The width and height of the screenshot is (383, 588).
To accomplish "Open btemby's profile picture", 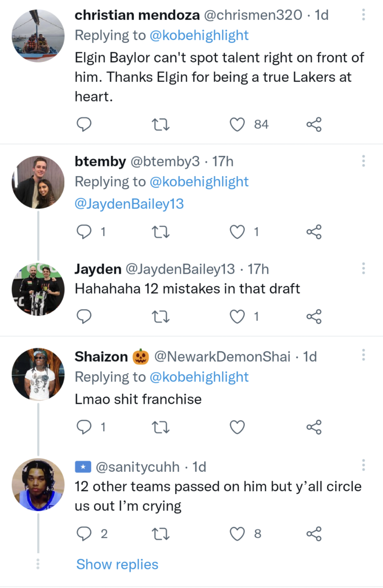I will (x=38, y=182).
